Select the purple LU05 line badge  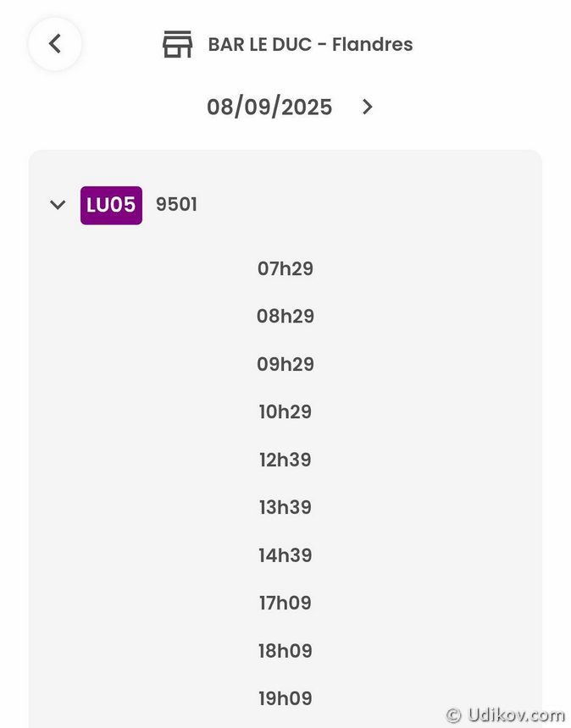(x=111, y=205)
